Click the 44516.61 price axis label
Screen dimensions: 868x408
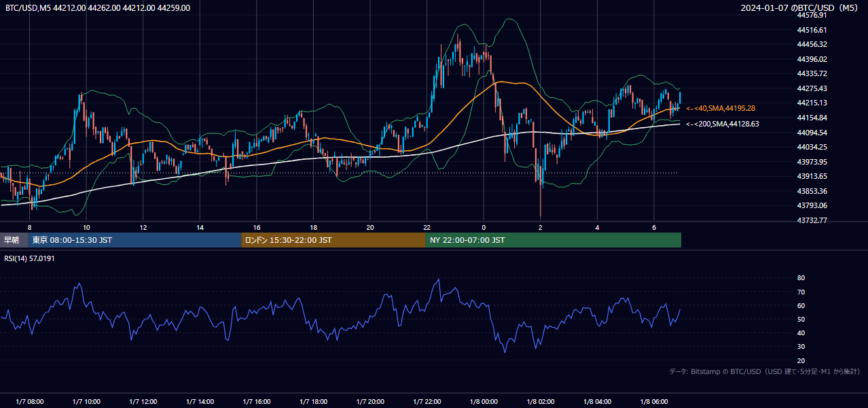(812, 30)
